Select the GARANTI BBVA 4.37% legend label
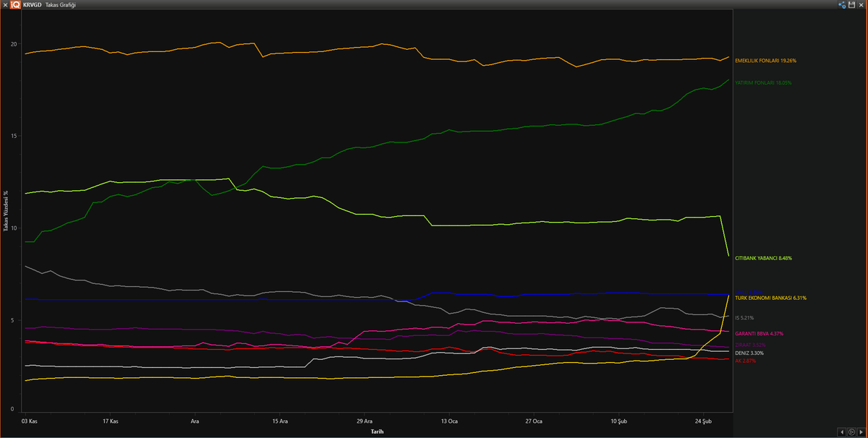The height and width of the screenshot is (438, 868). click(x=759, y=334)
